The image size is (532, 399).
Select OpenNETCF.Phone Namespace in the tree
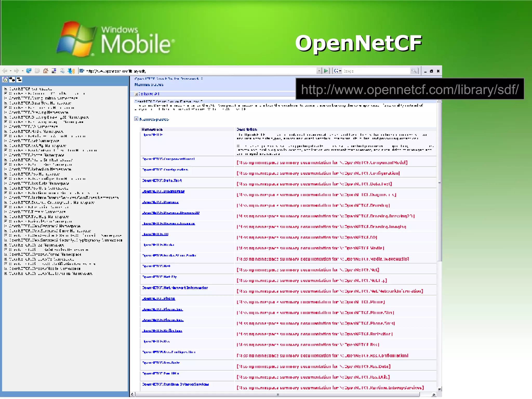pos(37,155)
